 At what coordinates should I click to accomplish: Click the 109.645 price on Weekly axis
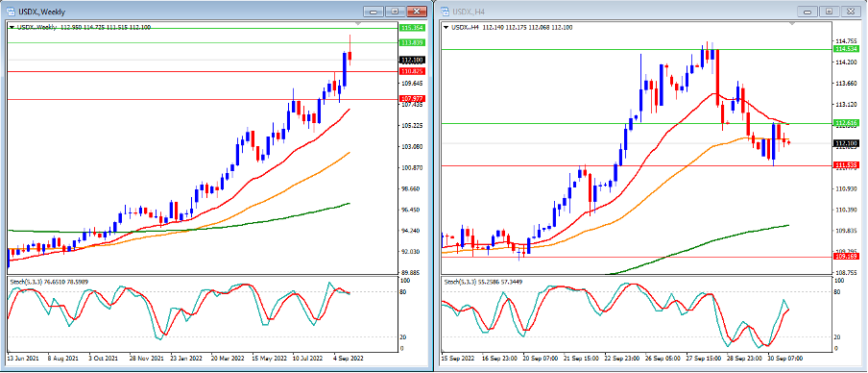click(412, 84)
